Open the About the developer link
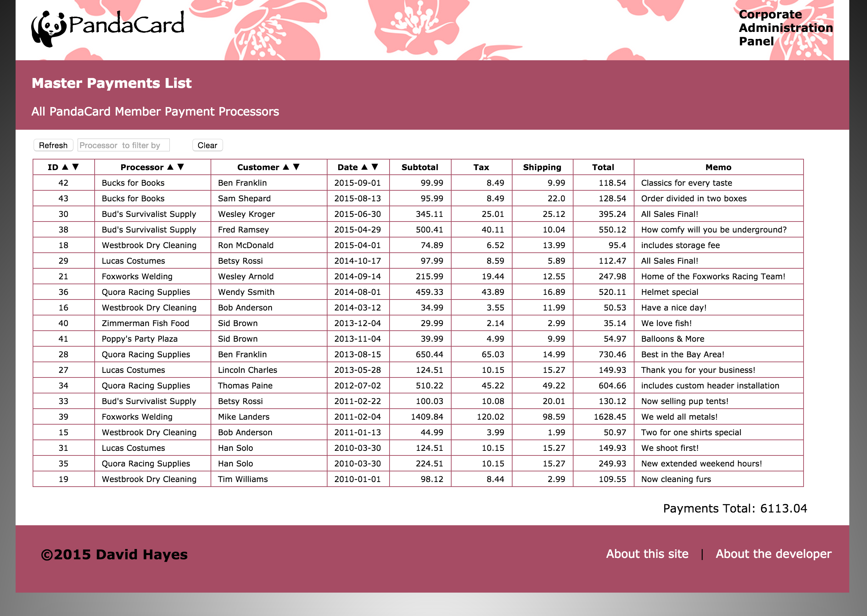The height and width of the screenshot is (616, 867). [773, 554]
